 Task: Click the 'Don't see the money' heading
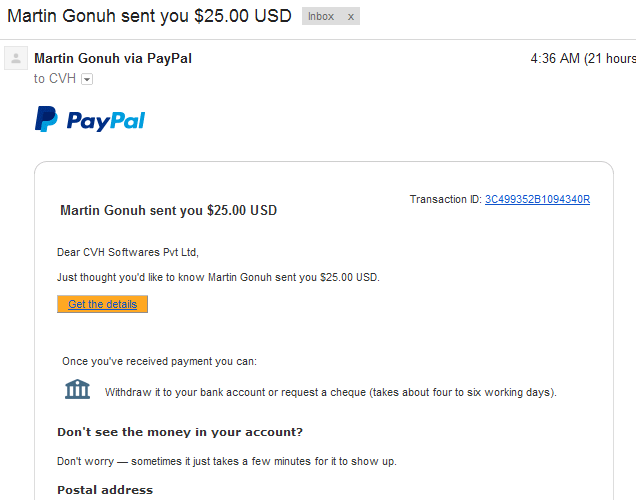[x=180, y=432]
